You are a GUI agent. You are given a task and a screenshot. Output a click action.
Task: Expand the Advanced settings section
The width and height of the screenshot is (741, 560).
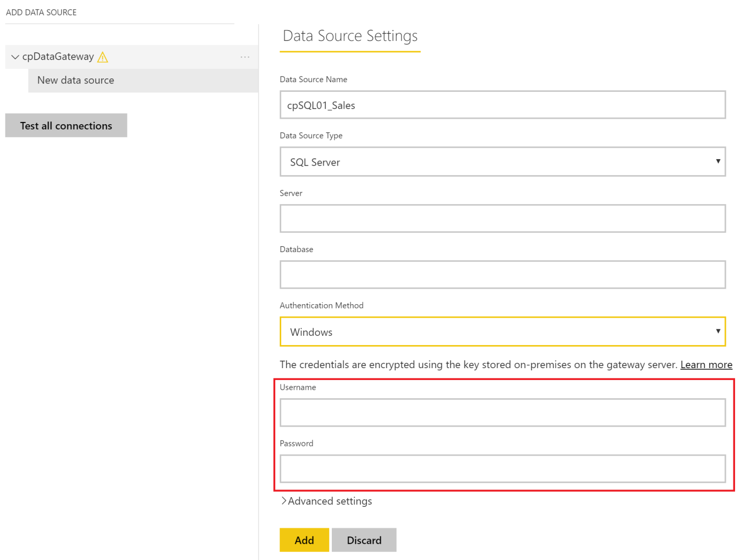326,501
